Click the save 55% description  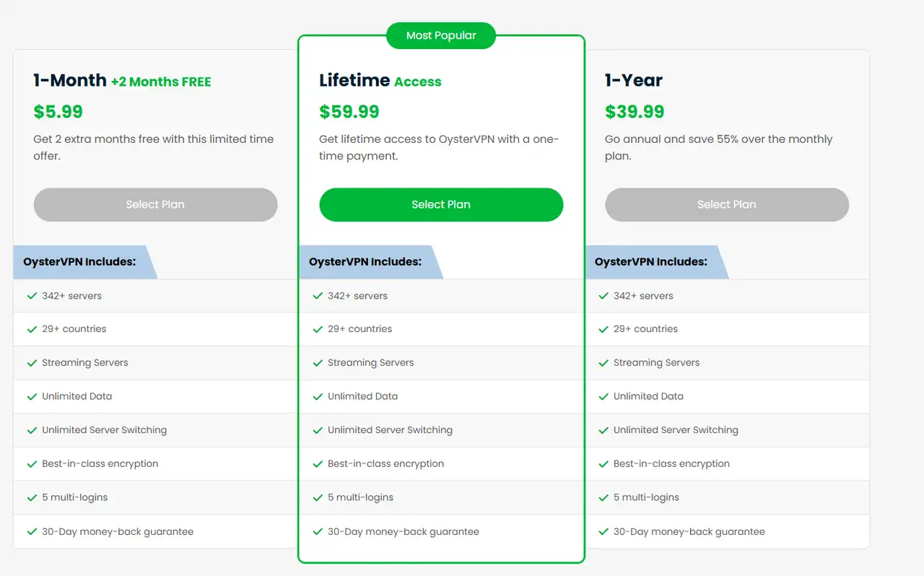[719, 147]
